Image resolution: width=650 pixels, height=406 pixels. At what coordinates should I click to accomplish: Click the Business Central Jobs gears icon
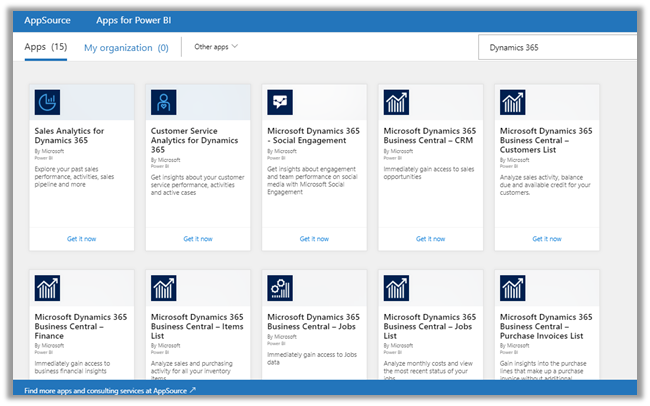[280, 289]
